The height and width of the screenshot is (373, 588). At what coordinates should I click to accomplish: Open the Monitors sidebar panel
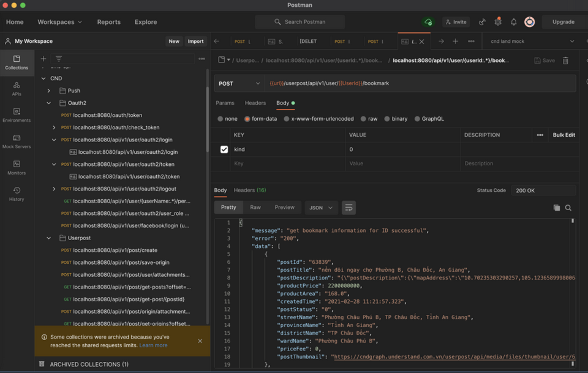pyautogui.click(x=17, y=167)
